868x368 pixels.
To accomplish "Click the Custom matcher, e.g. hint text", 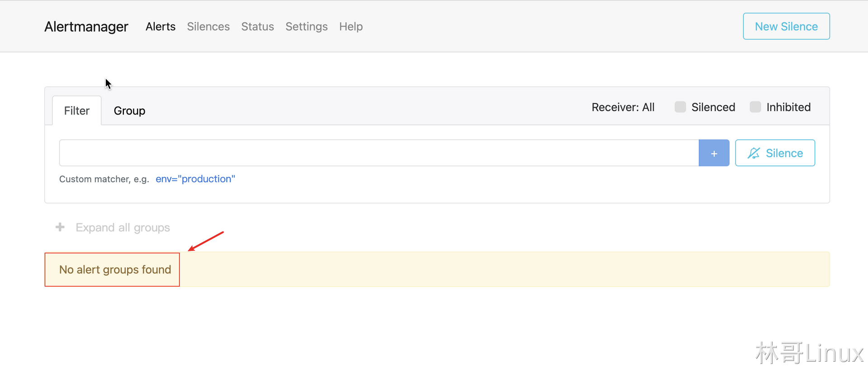I will pos(104,179).
